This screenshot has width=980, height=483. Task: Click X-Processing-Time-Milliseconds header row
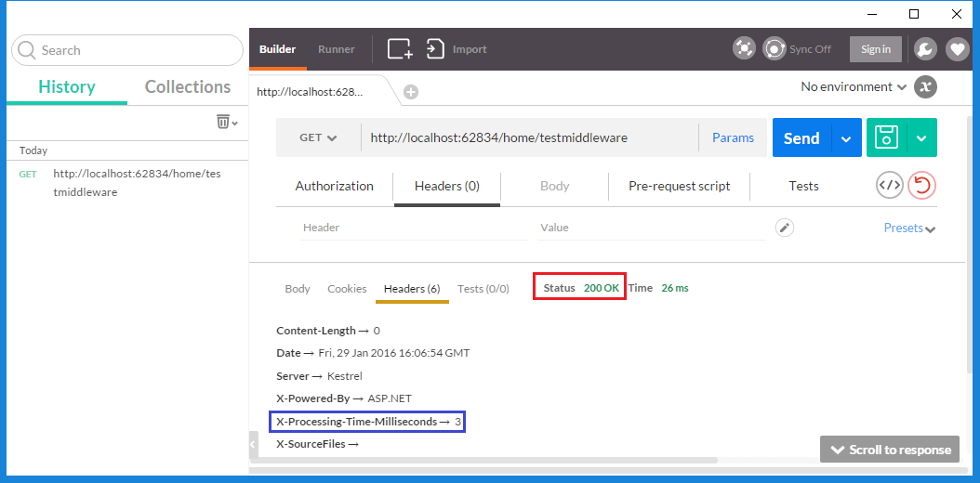369,422
